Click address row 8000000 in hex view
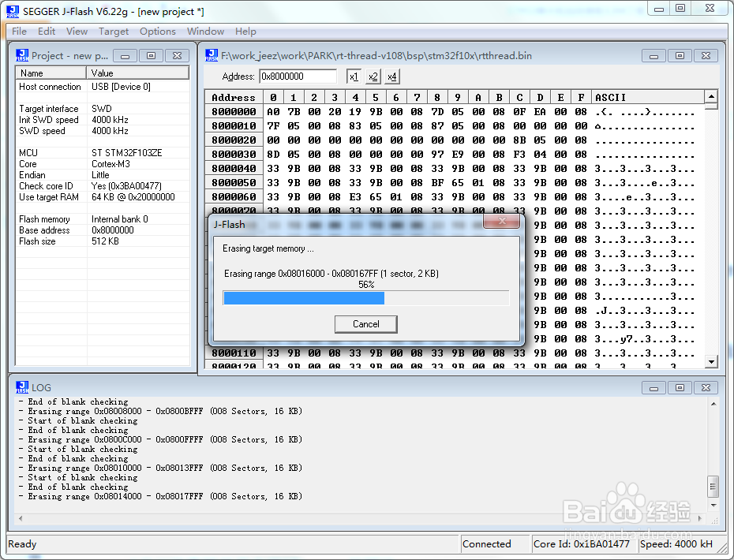734x560 pixels. click(x=234, y=112)
